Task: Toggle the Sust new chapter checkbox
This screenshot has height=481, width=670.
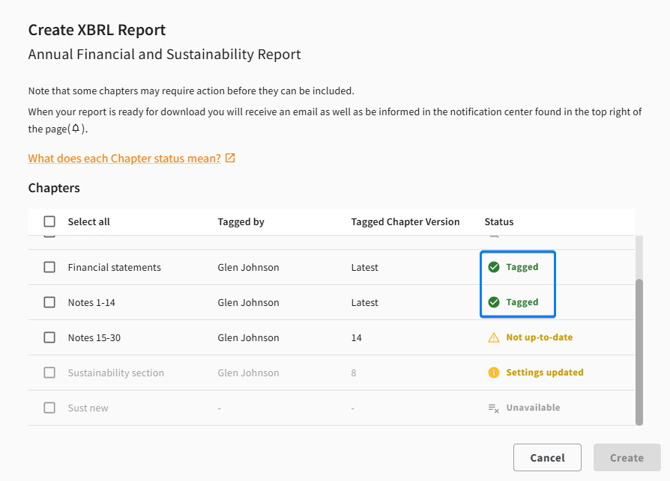Action: [49, 408]
